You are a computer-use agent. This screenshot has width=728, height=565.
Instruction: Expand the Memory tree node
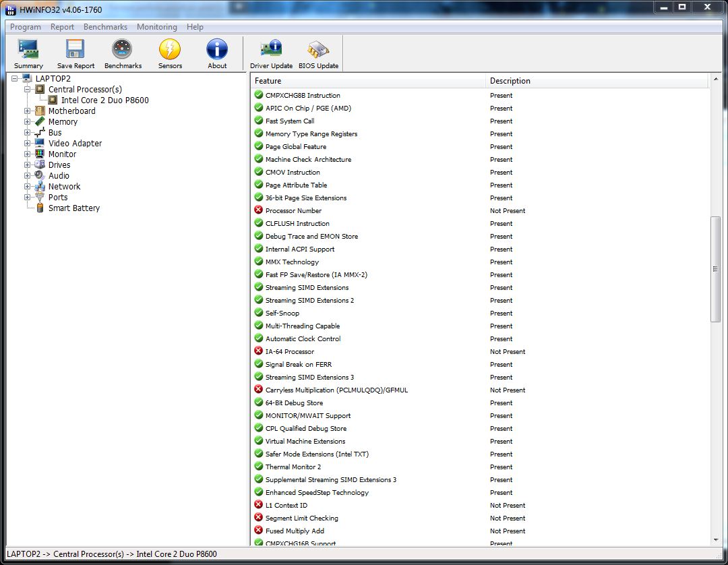28,122
